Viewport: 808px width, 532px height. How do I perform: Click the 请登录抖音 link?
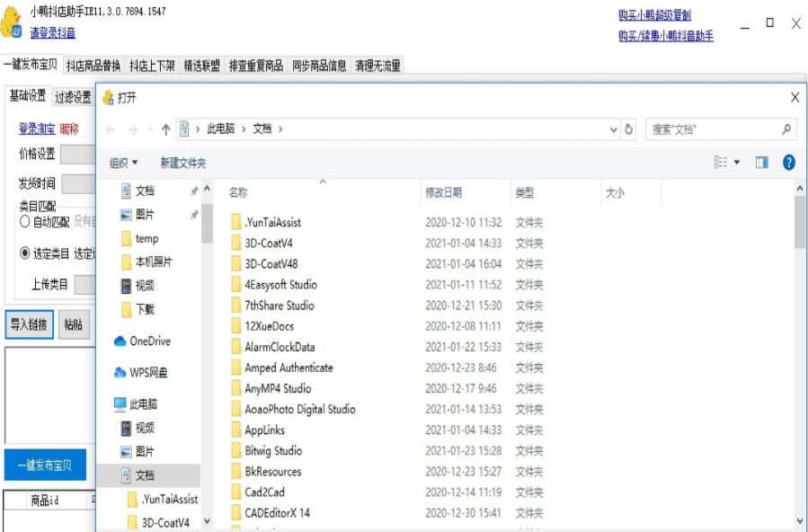click(x=52, y=33)
